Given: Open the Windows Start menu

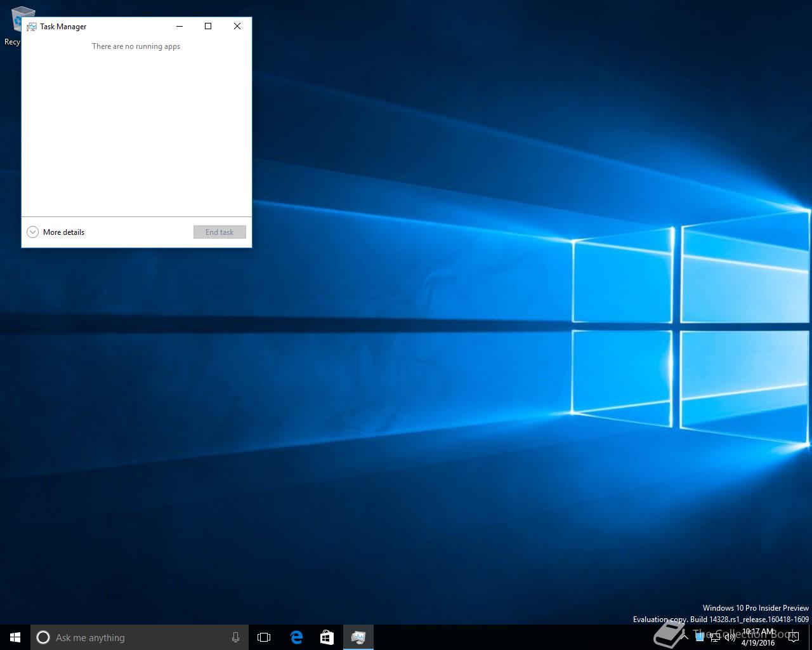Looking at the screenshot, I should pos(15,637).
